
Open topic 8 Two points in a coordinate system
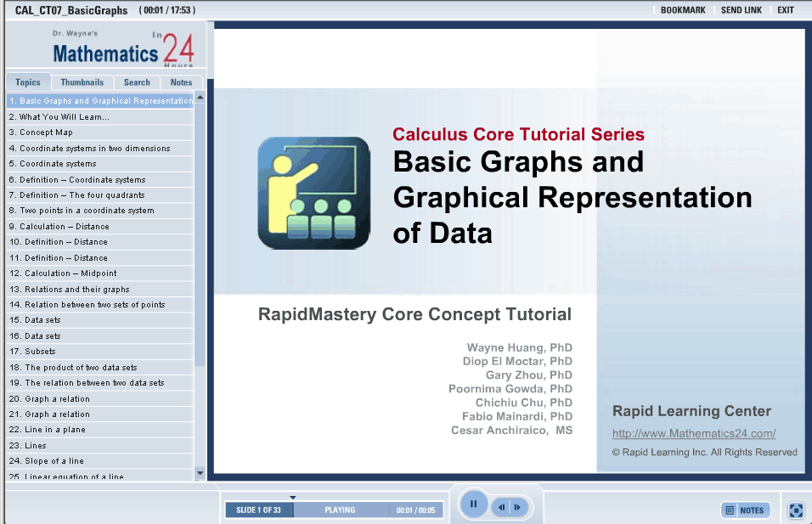click(100, 211)
